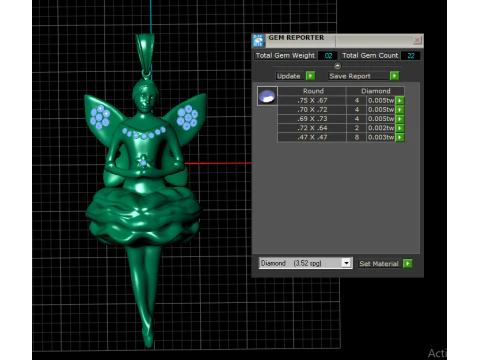Screen dimensions: 480x360
Task: Click the Diamond column header
Action: (x=376, y=91)
